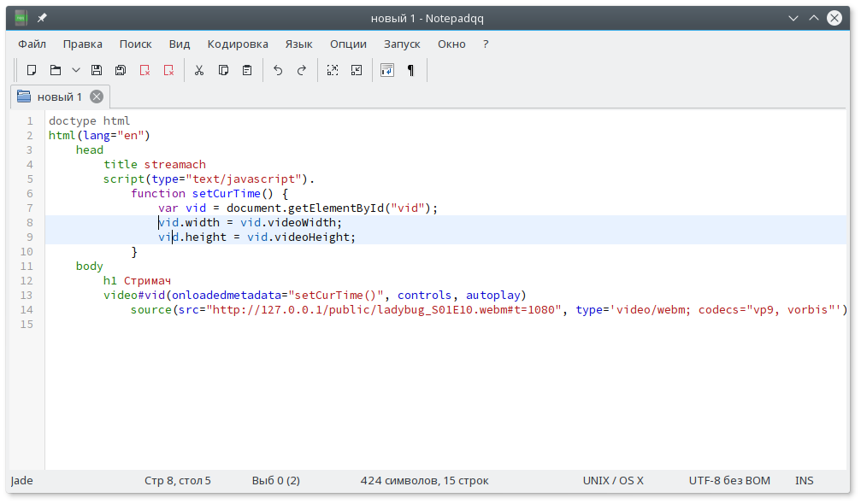The height and width of the screenshot is (504, 861).
Task: Maximize the Notepadqq window
Action: click(x=814, y=18)
